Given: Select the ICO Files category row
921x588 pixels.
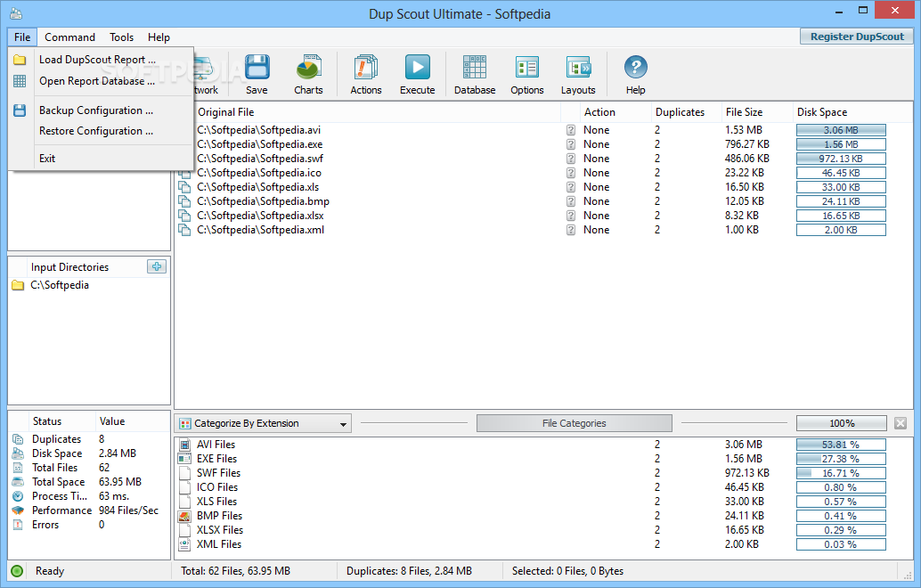Looking at the screenshot, I should 543,487.
